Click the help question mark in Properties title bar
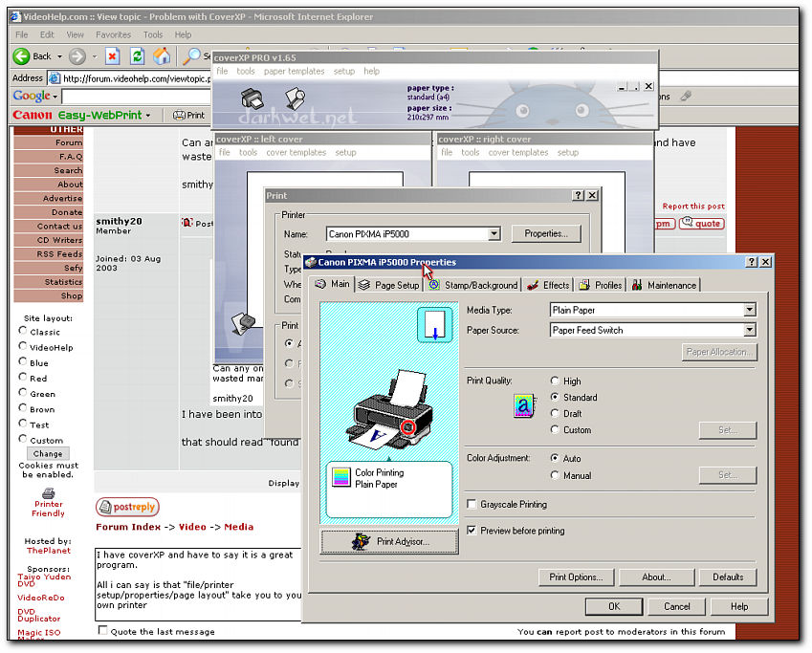The image size is (812, 653). pyautogui.click(x=752, y=262)
